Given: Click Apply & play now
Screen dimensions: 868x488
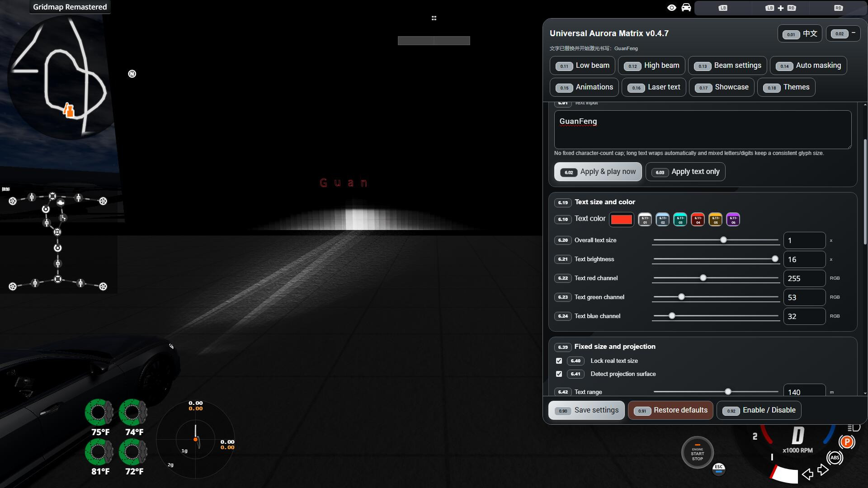Looking at the screenshot, I should tap(598, 172).
